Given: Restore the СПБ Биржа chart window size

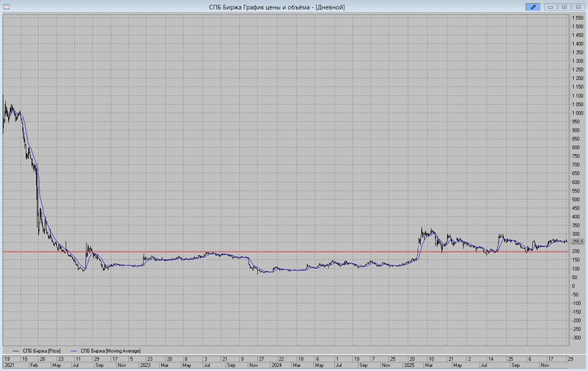Looking at the screenshot, I should (x=564, y=6).
